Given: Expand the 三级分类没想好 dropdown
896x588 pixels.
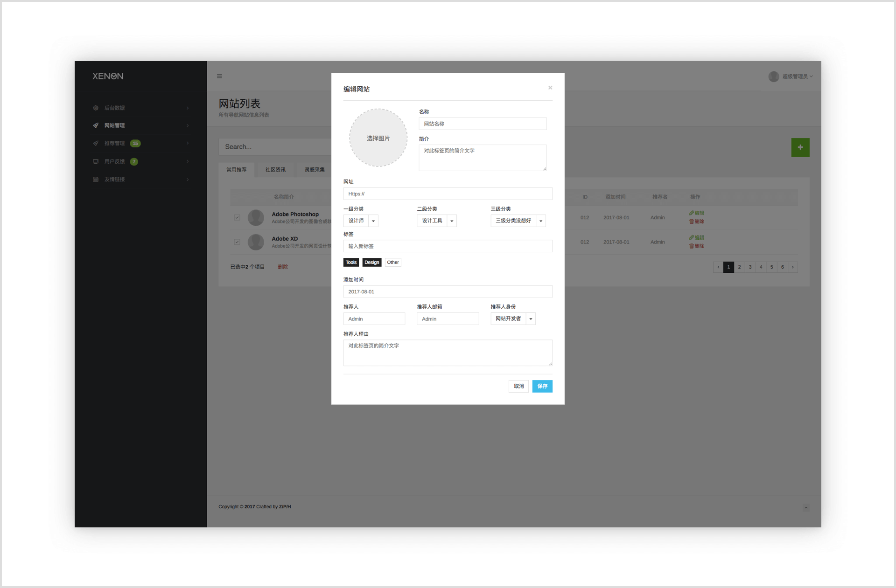Looking at the screenshot, I should point(540,221).
